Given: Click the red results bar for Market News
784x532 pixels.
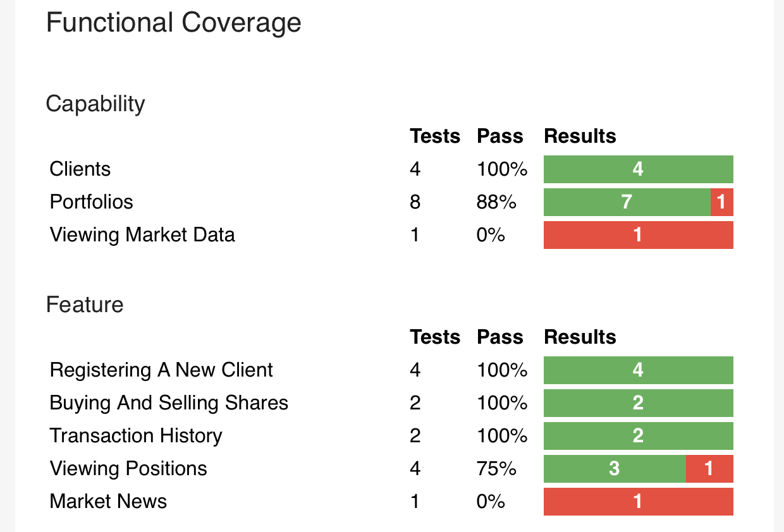Looking at the screenshot, I should pyautogui.click(x=638, y=502).
